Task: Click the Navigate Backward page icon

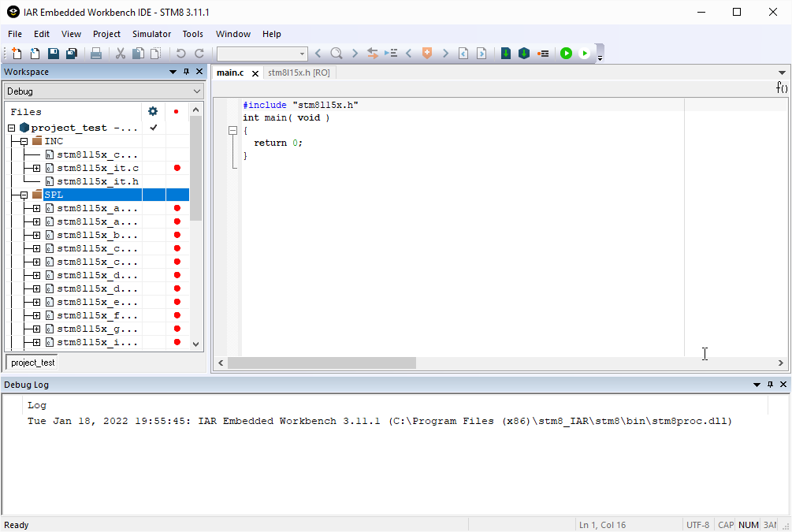Action: pos(463,53)
